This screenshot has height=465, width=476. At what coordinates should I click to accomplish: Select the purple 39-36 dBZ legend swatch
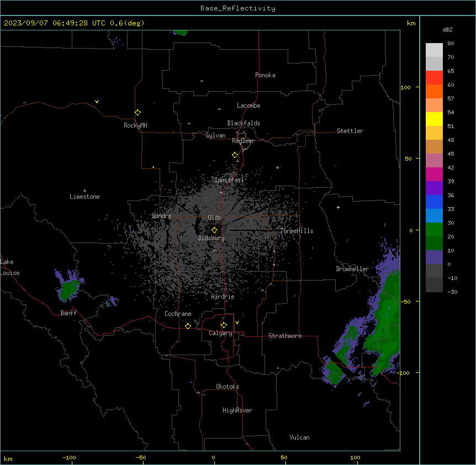point(434,188)
